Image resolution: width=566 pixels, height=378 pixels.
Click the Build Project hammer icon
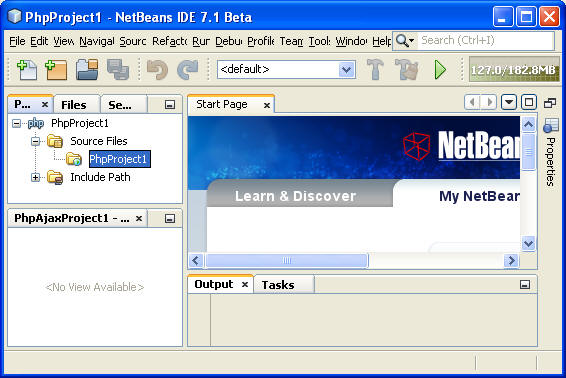[375, 69]
